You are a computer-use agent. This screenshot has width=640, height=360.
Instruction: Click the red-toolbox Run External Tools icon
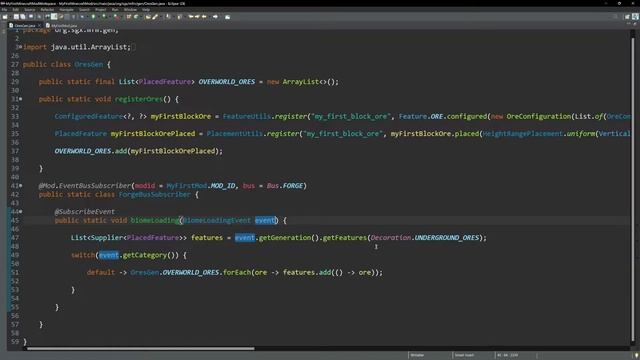pos(116,17)
